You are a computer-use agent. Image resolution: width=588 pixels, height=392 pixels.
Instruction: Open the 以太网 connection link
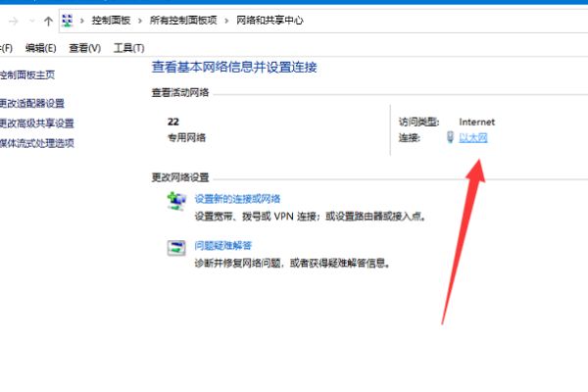(x=473, y=137)
